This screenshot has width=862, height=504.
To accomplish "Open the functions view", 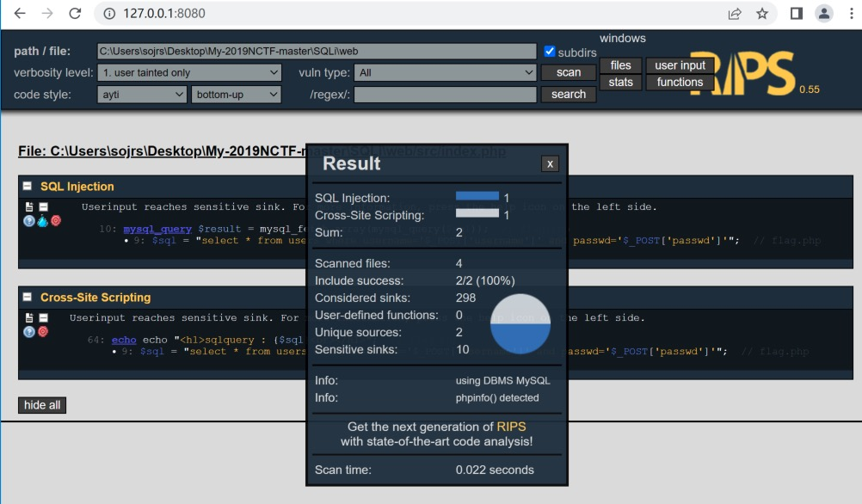I will (x=680, y=82).
